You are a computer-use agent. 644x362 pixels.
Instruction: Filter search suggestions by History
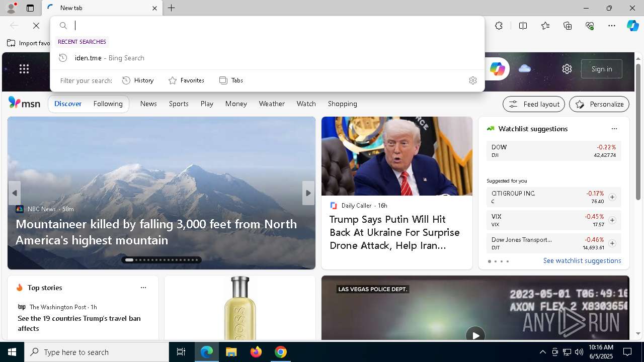coord(138,80)
